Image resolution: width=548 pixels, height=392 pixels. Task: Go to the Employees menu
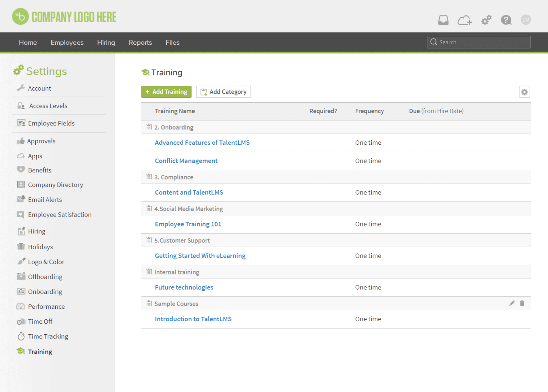67,42
